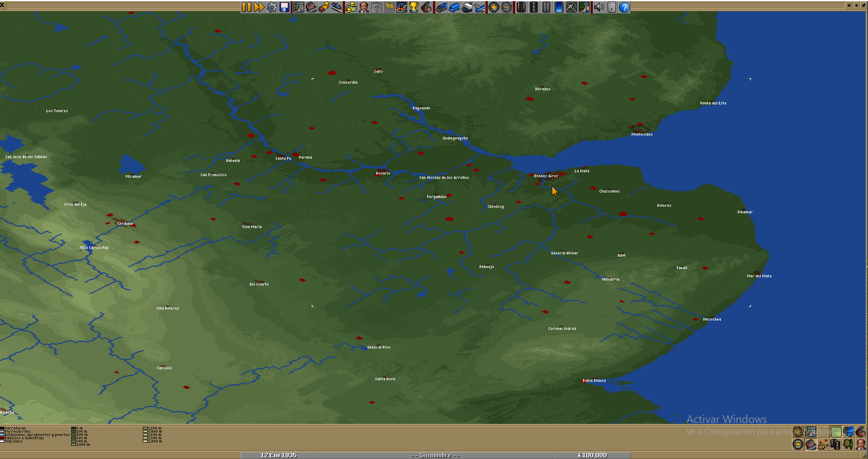Viewport: 868px width, 459px height.
Task: Click the Mar del Plata town label
Action: (759, 276)
